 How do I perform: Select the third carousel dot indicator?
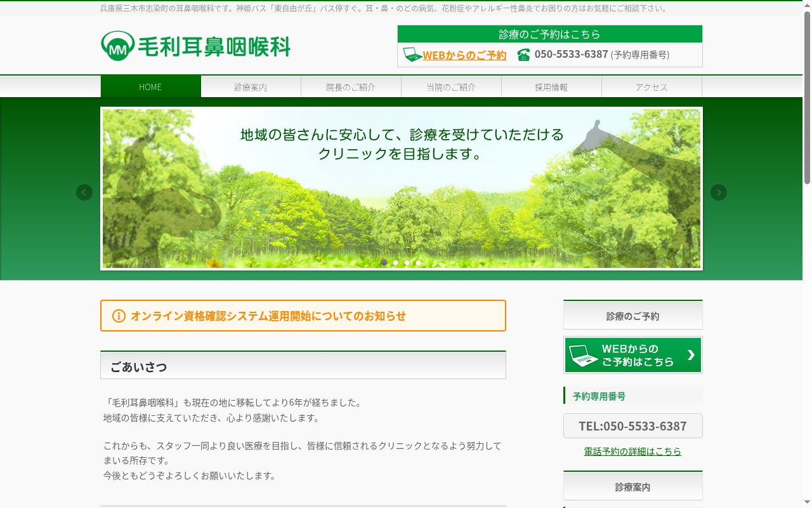pos(407,262)
